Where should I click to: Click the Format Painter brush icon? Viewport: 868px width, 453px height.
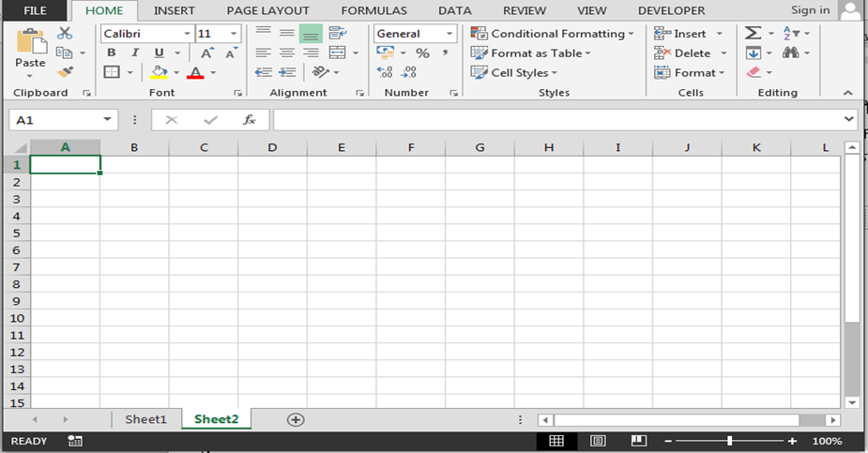(x=64, y=72)
